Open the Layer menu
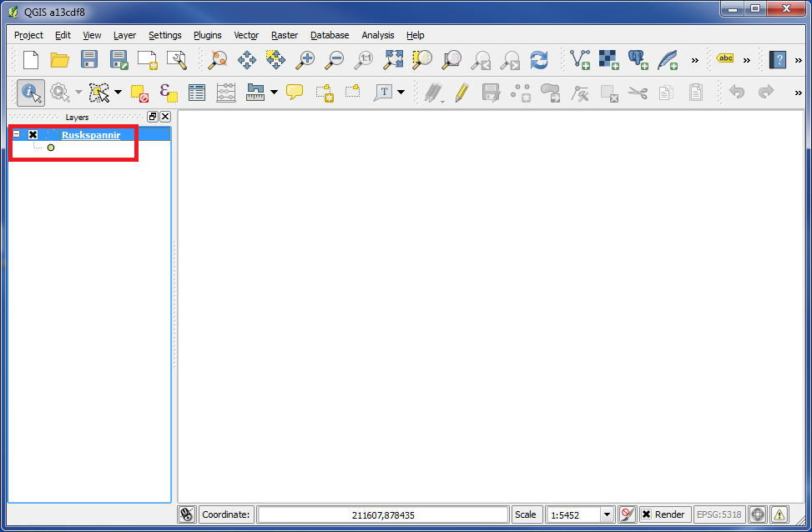 [x=125, y=35]
